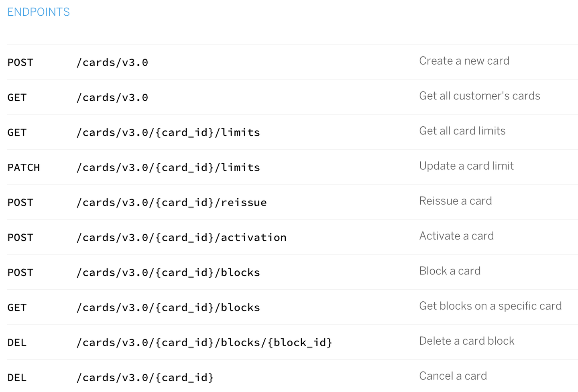The image size is (578, 392).
Task: Select the activation endpoint path
Action: tap(181, 238)
